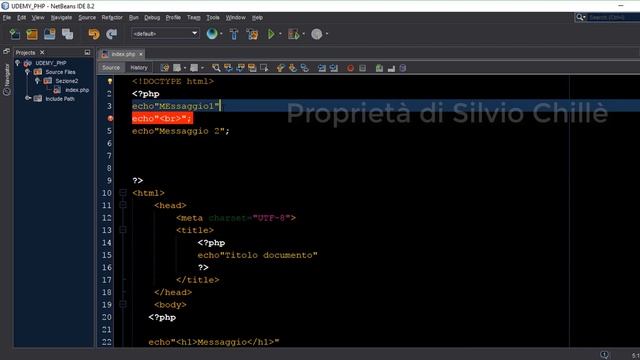The width and height of the screenshot is (640, 360).
Task: Click the code text echo"Messaggio 2";
Action: [x=181, y=131]
